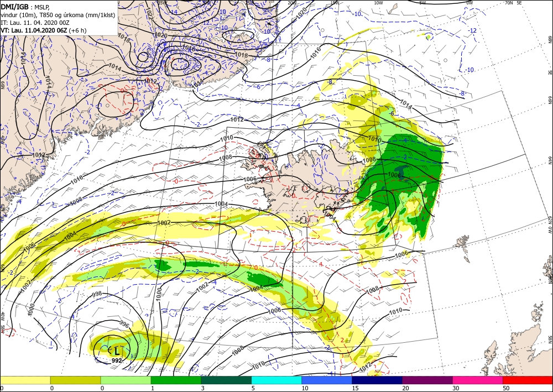Click the L low-pressure center marker
Image resolution: width=553 pixels, height=392 pixels.
(117, 351)
